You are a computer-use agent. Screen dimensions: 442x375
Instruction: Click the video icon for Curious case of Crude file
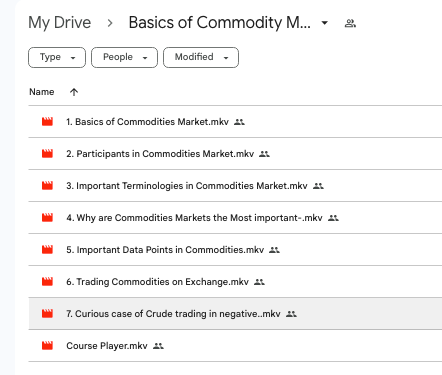[47, 314]
